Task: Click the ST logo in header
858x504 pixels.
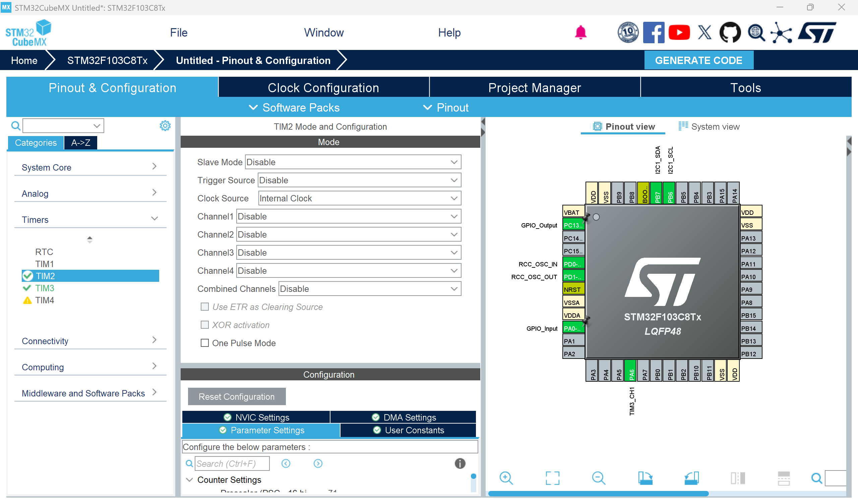Action: click(x=817, y=33)
